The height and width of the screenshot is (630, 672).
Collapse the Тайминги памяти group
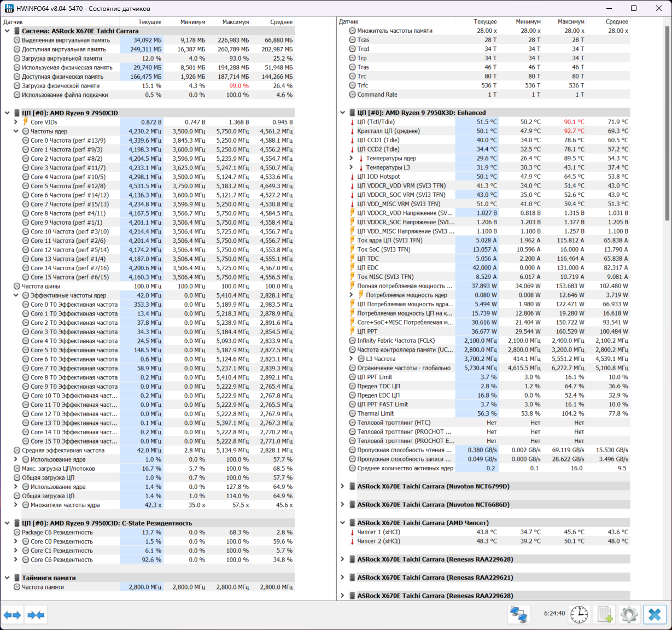pyautogui.click(x=7, y=578)
